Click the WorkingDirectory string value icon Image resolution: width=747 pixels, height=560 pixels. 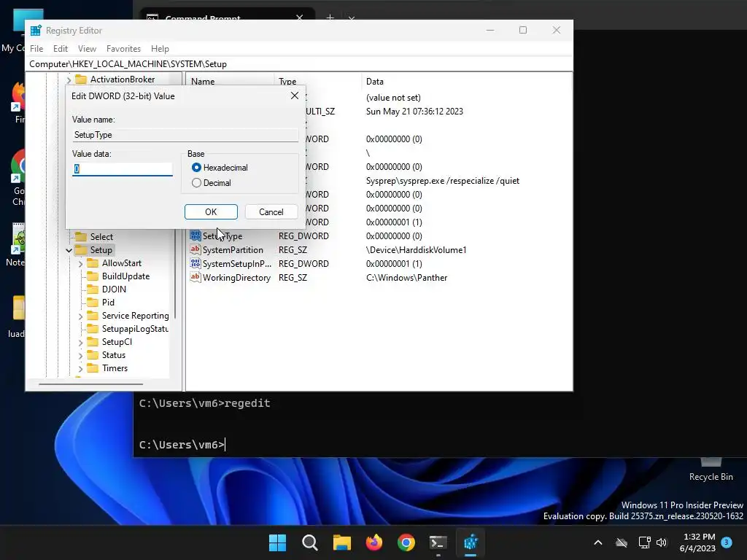pyautogui.click(x=196, y=277)
